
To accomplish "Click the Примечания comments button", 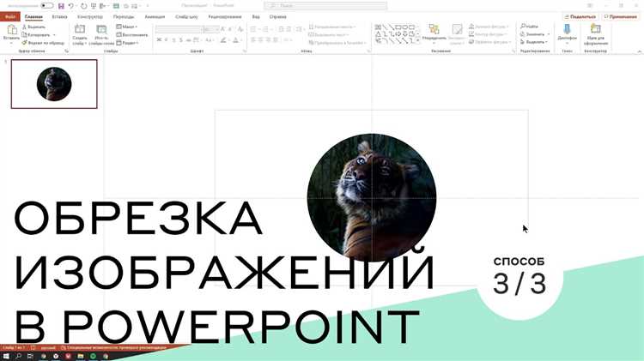I will [x=621, y=17].
